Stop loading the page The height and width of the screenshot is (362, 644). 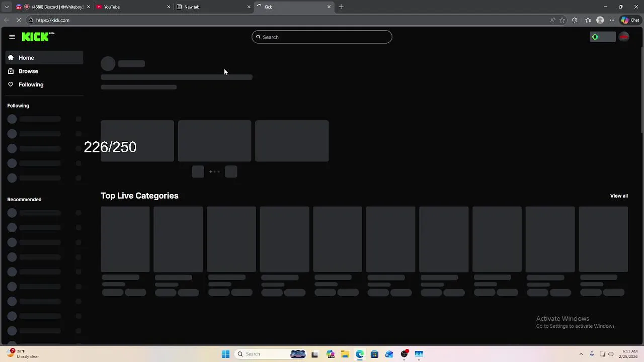(x=19, y=20)
